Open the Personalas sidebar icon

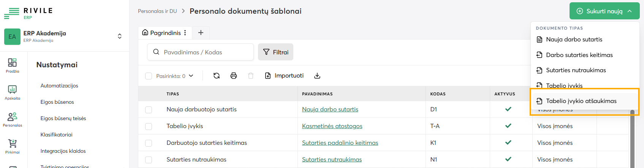point(12,119)
